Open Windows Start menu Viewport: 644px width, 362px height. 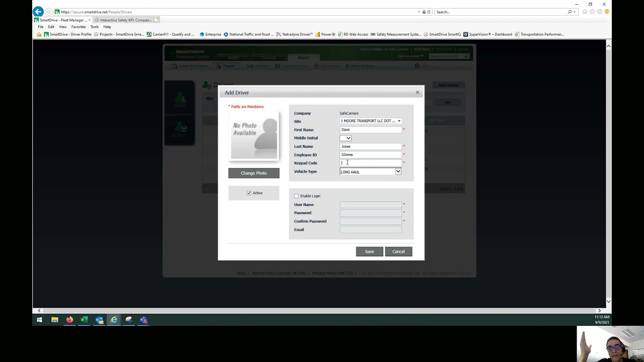[x=39, y=320]
